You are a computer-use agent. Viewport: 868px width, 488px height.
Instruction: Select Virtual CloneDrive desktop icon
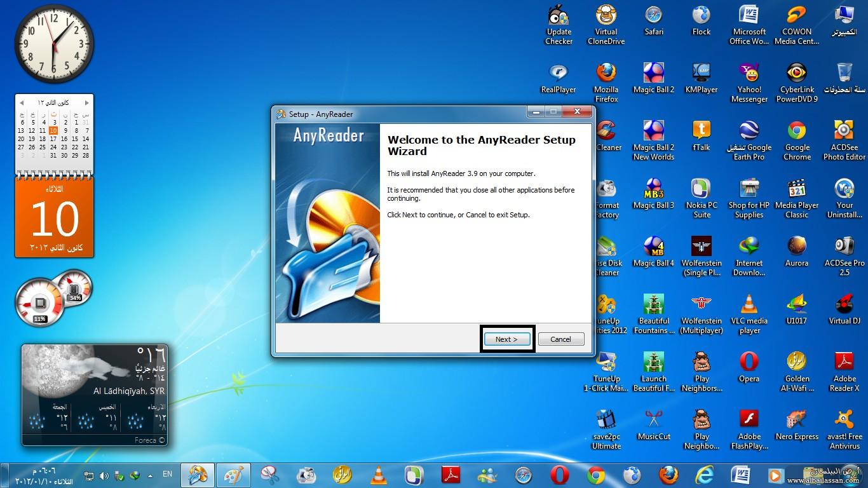(606, 25)
